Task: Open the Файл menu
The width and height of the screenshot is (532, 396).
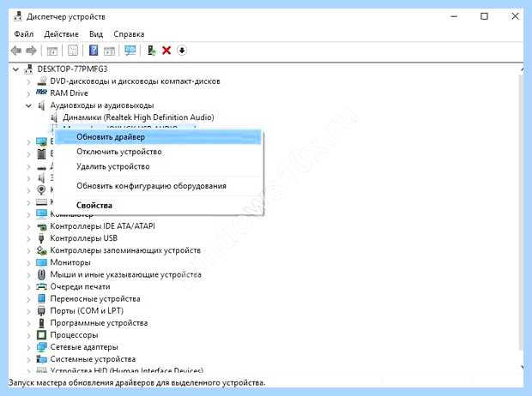Action: 24,34
